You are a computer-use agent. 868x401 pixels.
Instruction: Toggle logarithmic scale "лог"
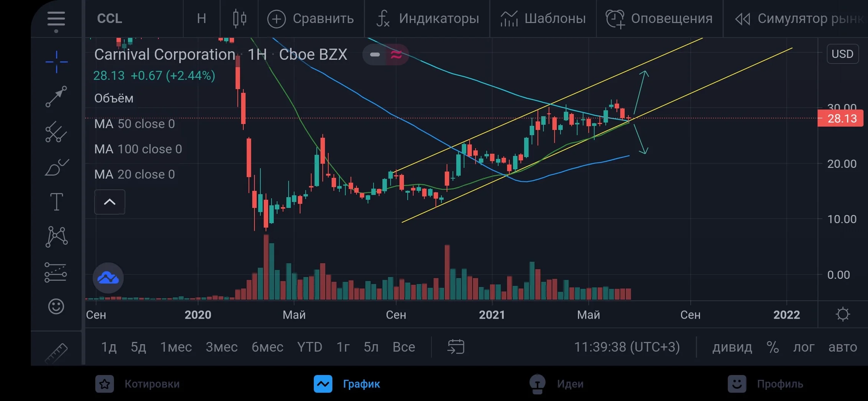803,347
